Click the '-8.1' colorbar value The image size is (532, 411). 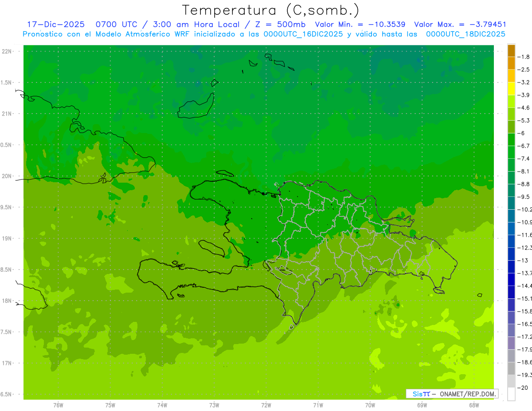524,171
